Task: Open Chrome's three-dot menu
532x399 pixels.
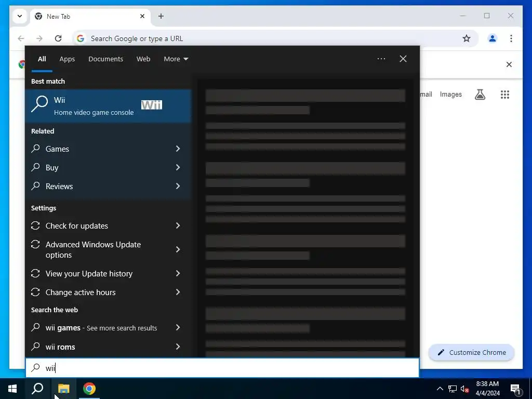Action: [511, 38]
